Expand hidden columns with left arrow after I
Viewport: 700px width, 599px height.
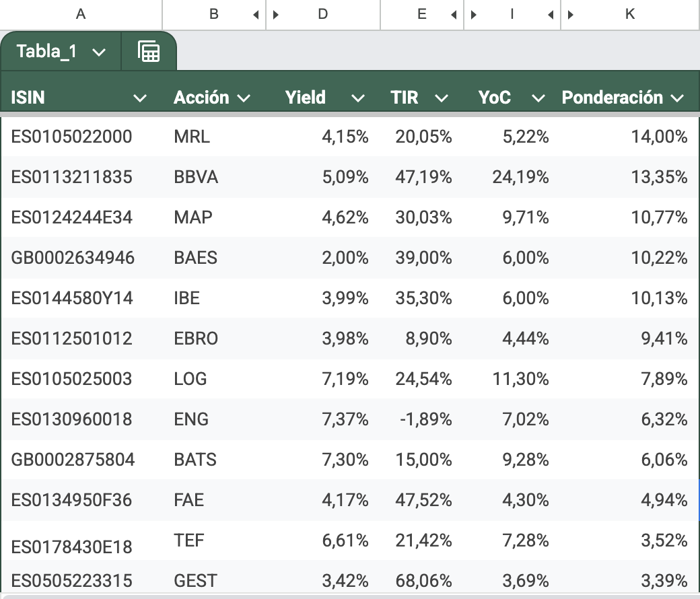pyautogui.click(x=551, y=15)
